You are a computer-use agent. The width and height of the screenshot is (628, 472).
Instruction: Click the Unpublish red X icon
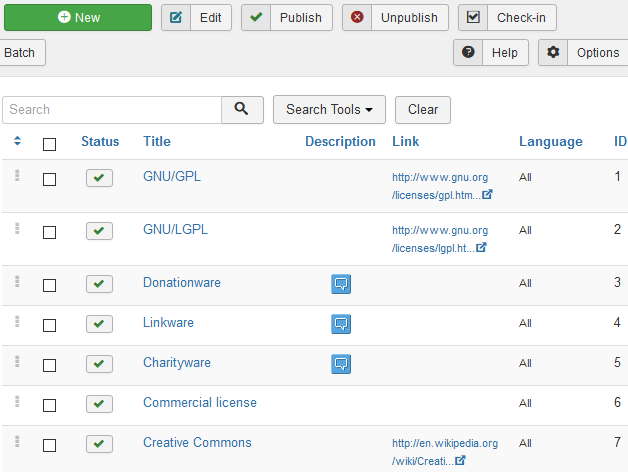coord(357,18)
